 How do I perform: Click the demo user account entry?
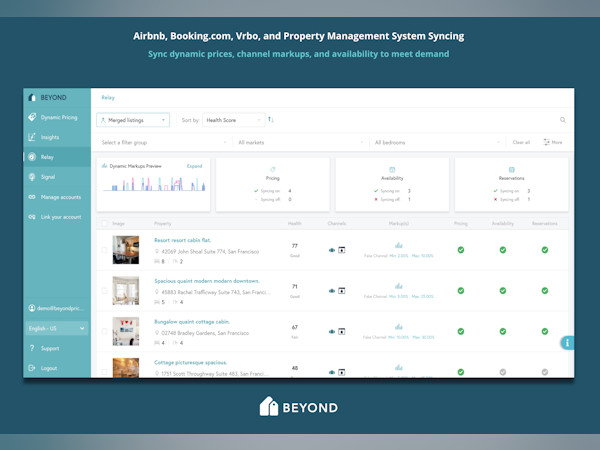click(56, 308)
